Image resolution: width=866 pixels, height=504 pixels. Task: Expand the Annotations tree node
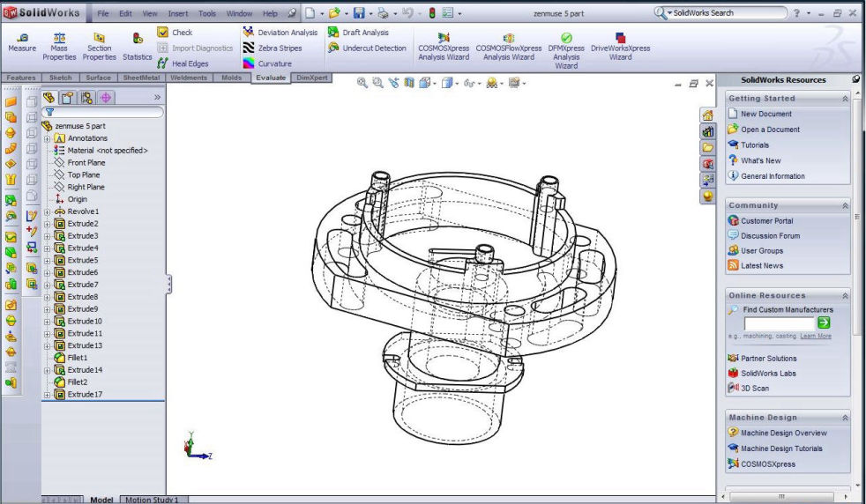tap(47, 138)
